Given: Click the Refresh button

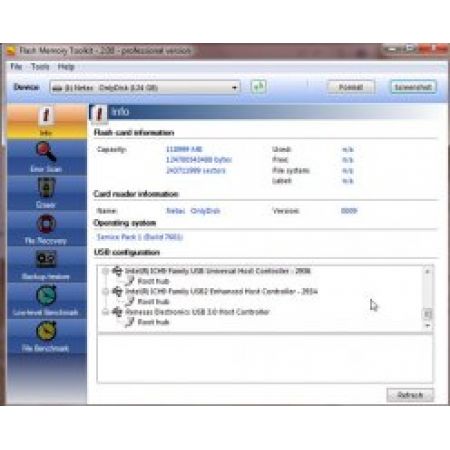Looking at the screenshot, I should (x=410, y=395).
